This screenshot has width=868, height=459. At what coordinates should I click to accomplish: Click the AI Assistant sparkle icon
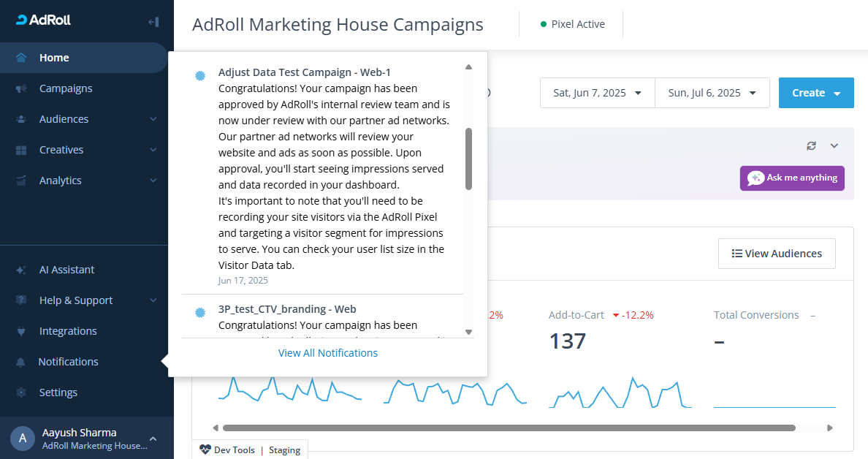(21, 270)
